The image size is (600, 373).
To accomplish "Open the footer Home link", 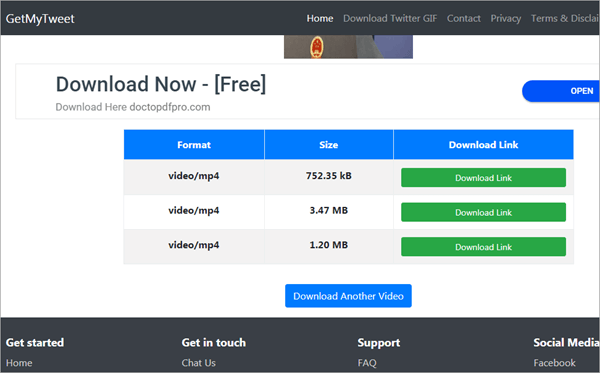I will pos(19,363).
